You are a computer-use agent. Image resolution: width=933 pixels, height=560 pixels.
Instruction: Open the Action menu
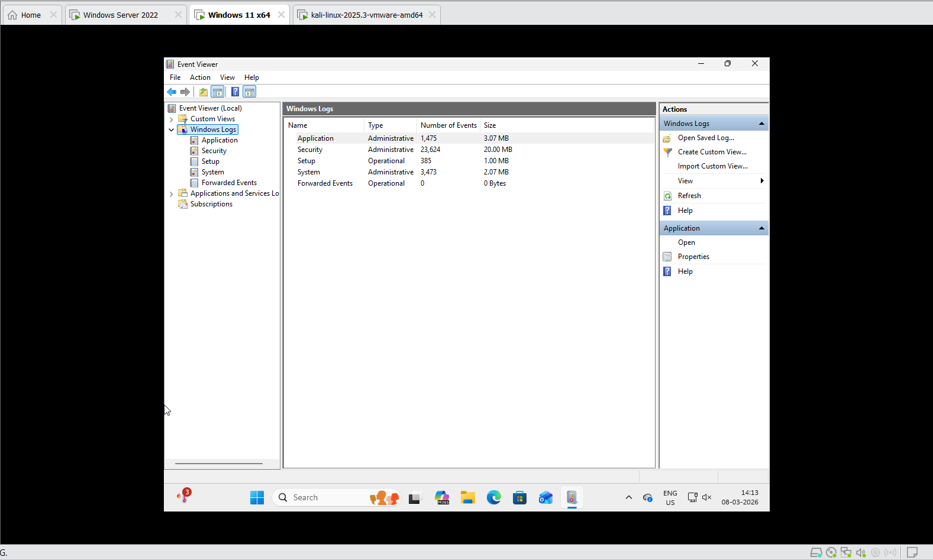pos(200,77)
